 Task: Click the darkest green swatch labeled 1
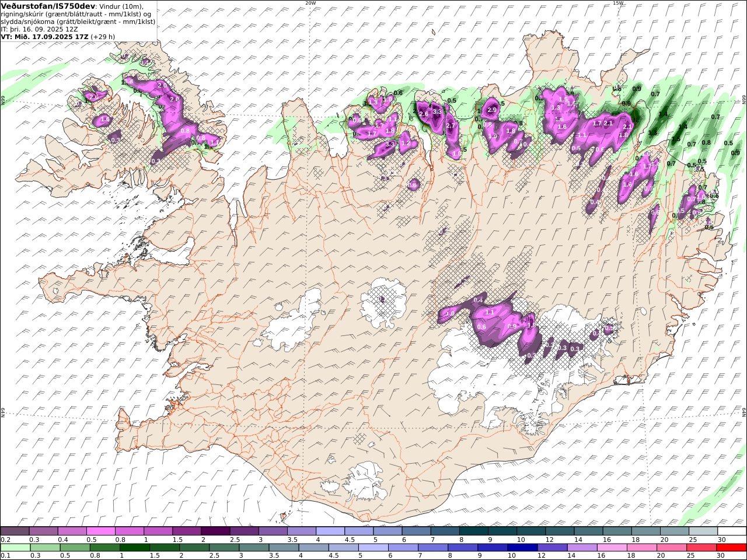[134, 548]
